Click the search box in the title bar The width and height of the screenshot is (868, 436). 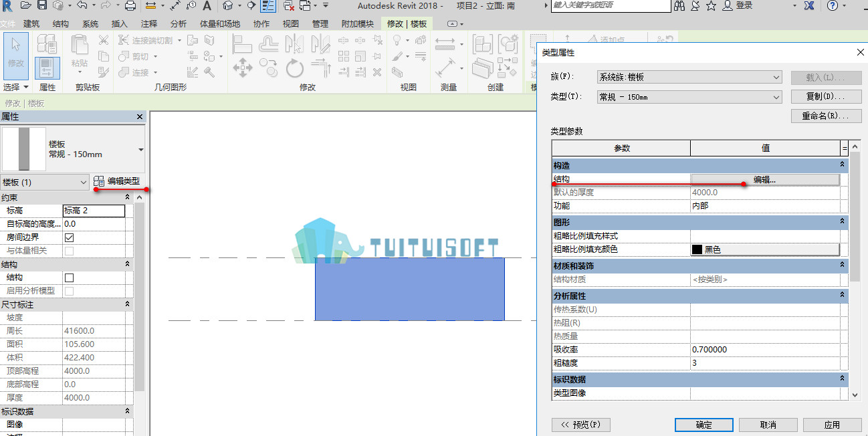tap(611, 5)
